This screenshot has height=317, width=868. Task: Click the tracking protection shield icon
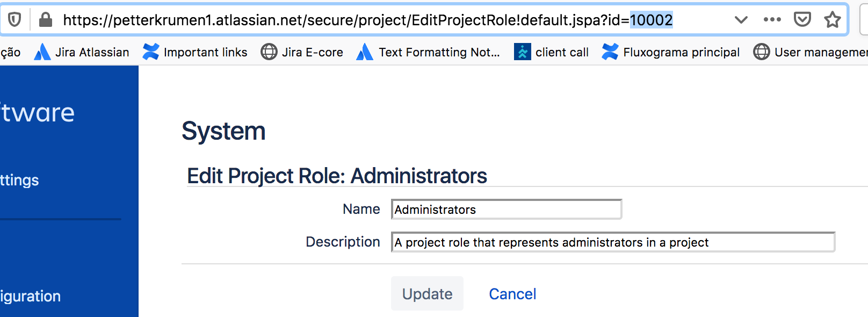click(x=15, y=20)
